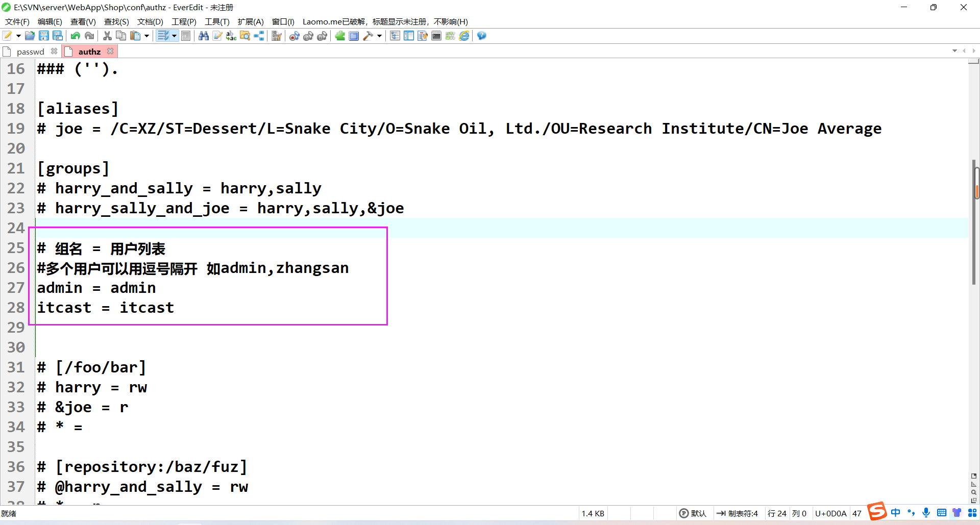Toggle the Sogou punctuation mode icon

[911, 512]
